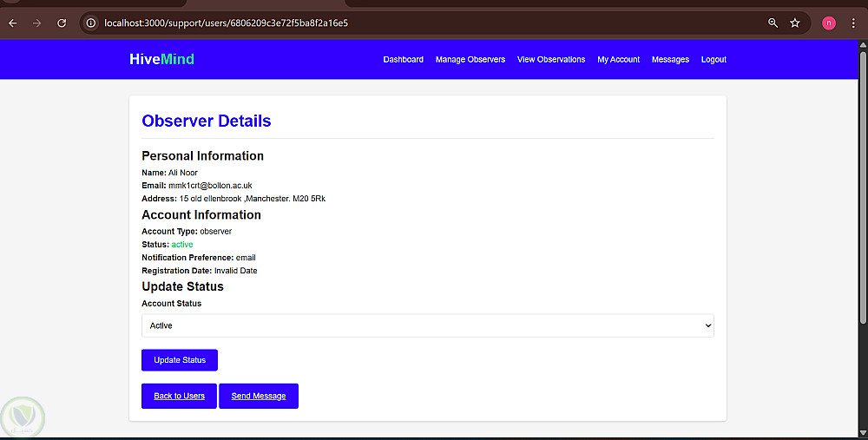Click the scrollbar down arrow

coord(863,432)
